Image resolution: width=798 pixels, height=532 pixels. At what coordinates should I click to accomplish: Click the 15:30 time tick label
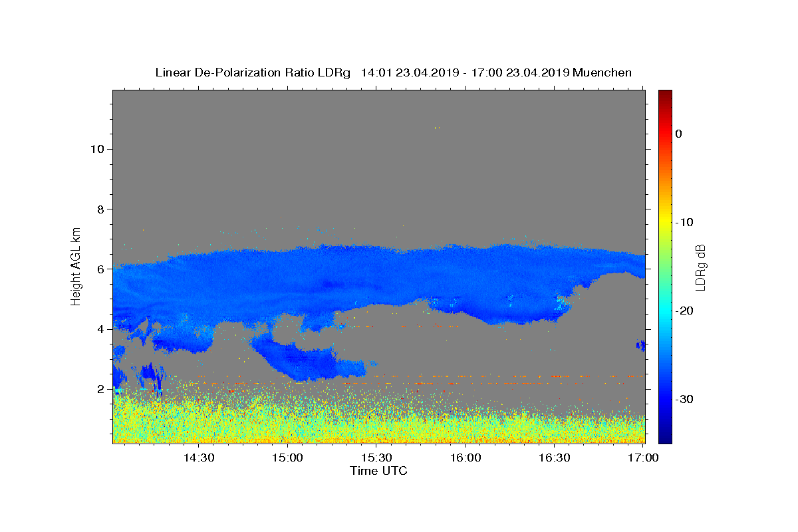tap(376, 458)
